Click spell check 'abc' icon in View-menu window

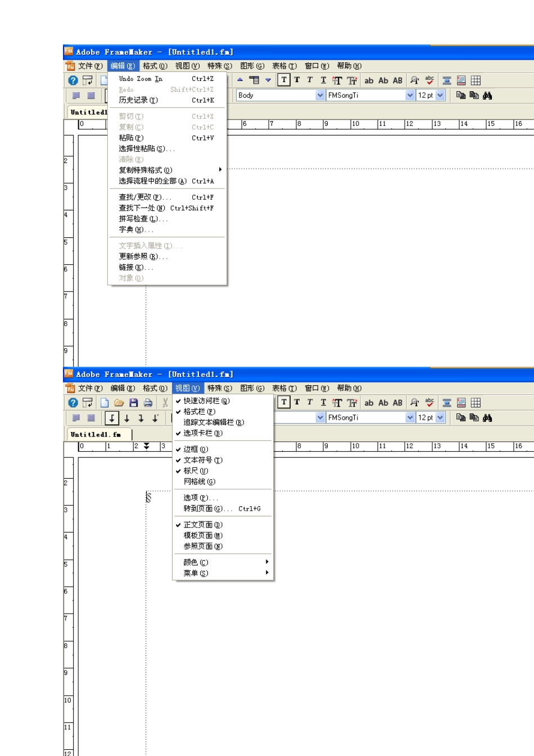tap(429, 402)
